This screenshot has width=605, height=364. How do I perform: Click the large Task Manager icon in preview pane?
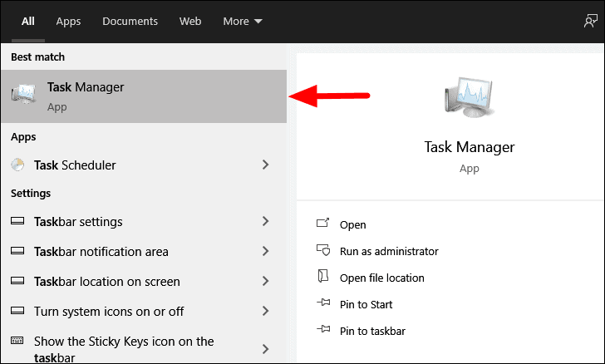point(469,96)
